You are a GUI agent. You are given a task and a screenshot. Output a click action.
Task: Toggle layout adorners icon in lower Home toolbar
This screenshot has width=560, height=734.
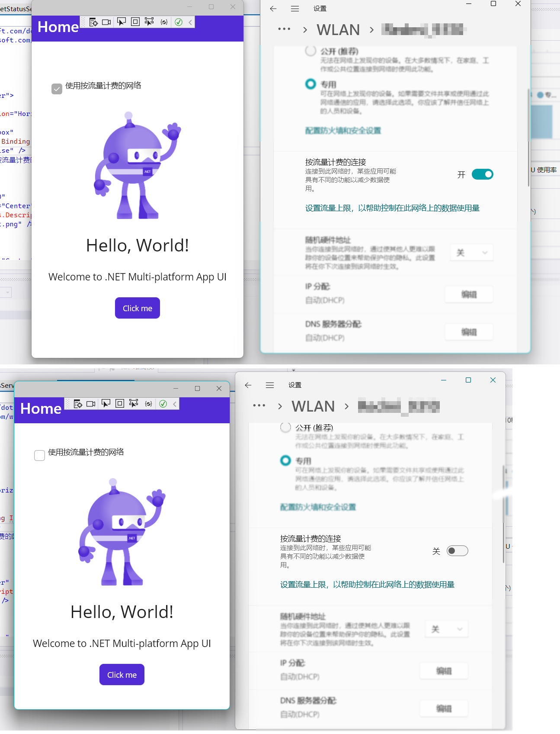tap(120, 403)
